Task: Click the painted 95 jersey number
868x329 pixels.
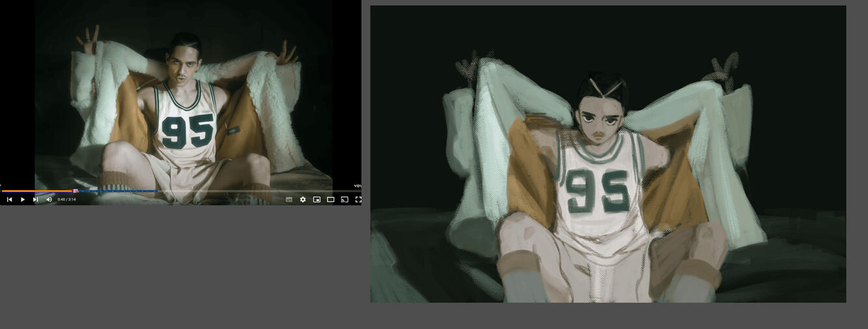Action: tap(598, 191)
